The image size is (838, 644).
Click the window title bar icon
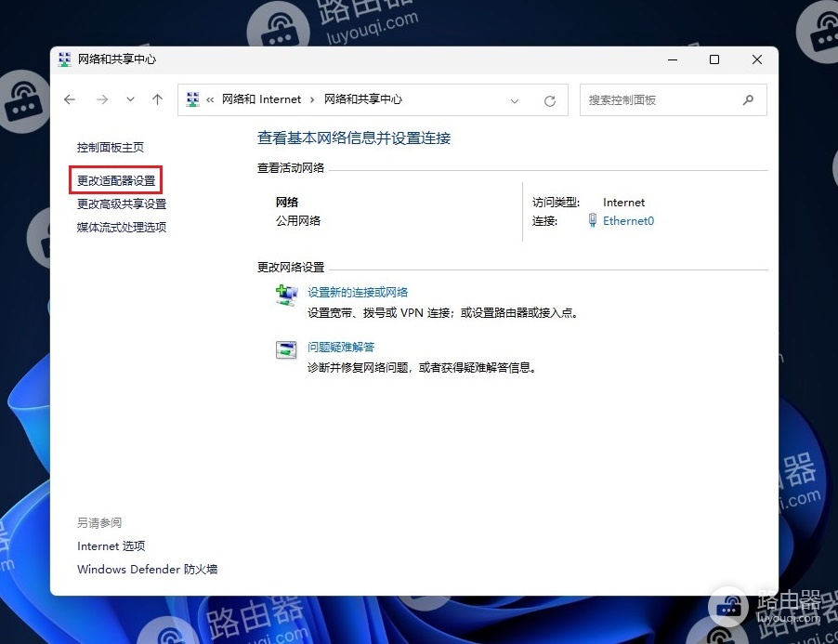pyautogui.click(x=65, y=59)
